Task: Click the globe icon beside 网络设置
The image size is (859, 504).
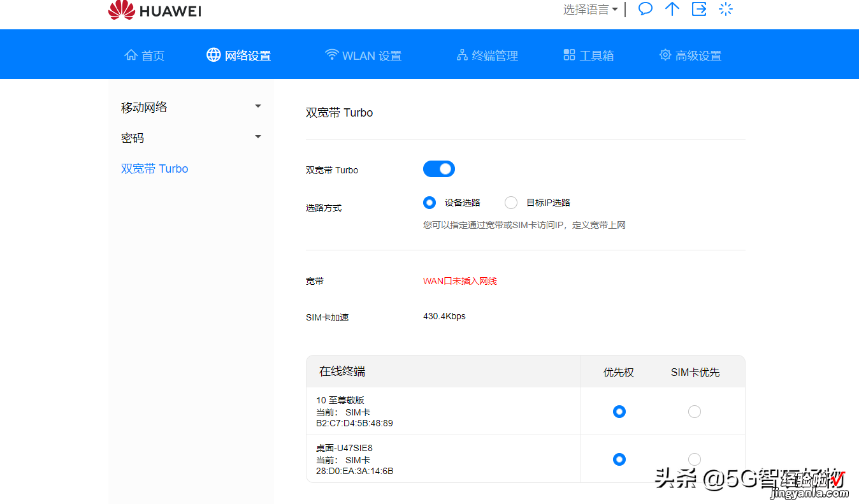Action: point(213,55)
